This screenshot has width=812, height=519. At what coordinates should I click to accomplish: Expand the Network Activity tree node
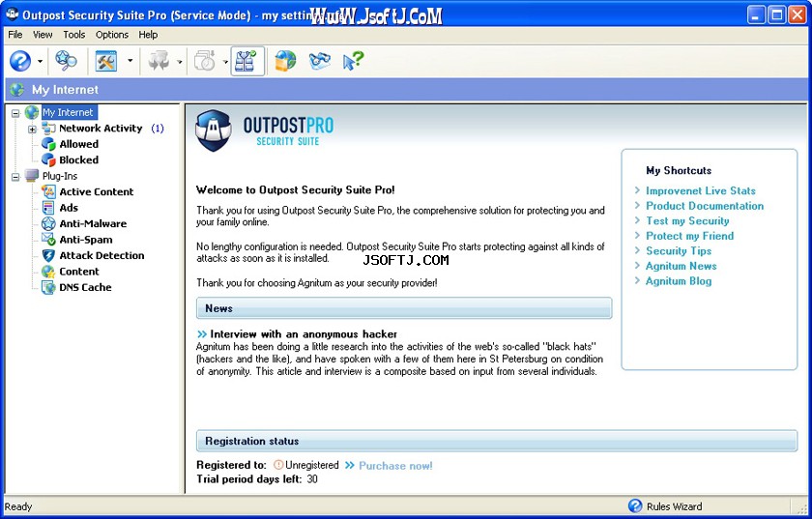pyautogui.click(x=32, y=129)
